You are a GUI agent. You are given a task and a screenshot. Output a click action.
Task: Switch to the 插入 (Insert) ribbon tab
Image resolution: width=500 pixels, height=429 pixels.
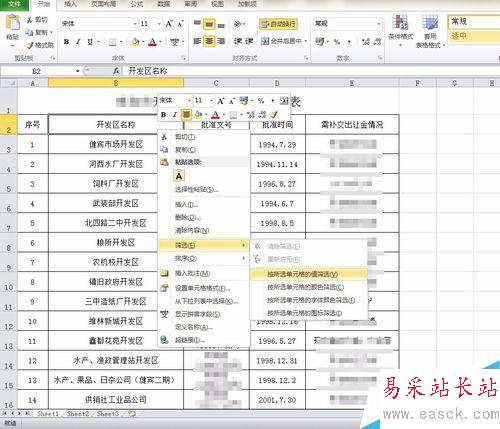click(70, 4)
